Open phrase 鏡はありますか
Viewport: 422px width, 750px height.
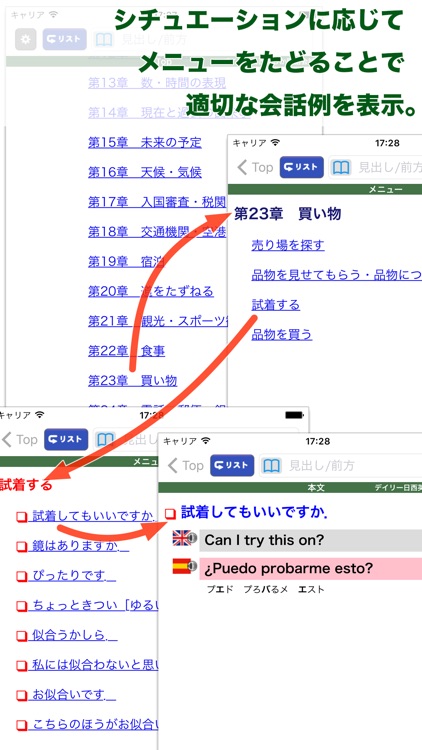[x=78, y=546]
